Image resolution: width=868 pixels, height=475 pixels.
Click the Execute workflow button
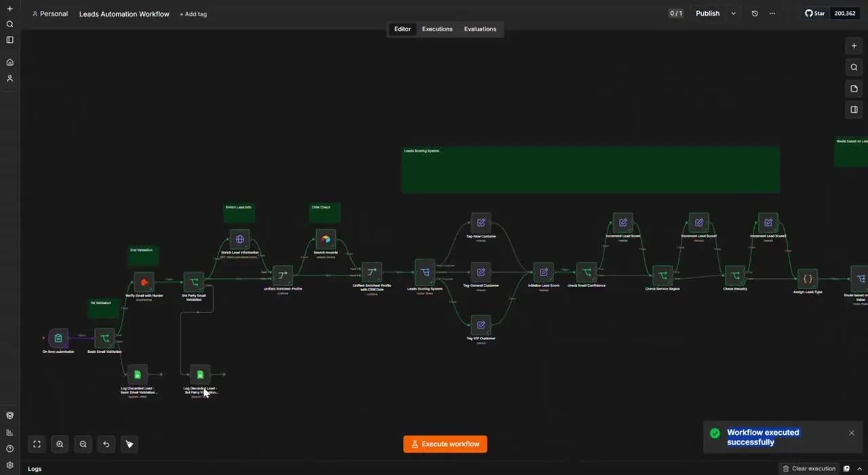pos(445,444)
